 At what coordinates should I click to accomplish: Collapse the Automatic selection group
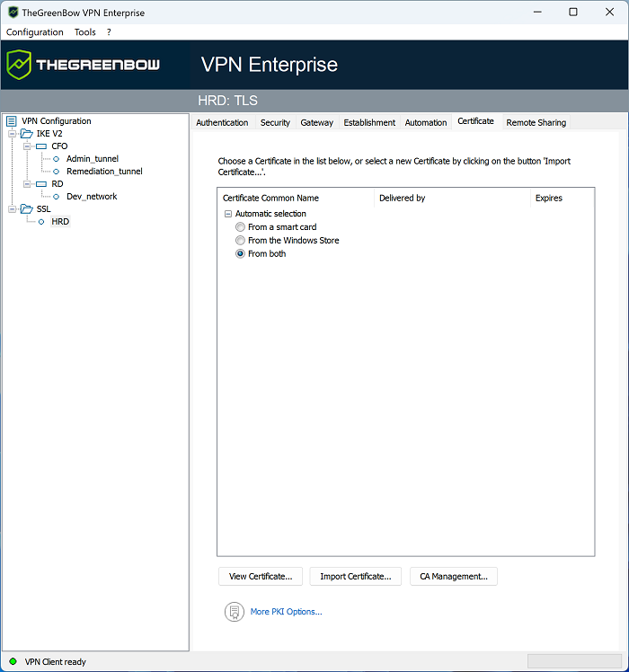228,214
